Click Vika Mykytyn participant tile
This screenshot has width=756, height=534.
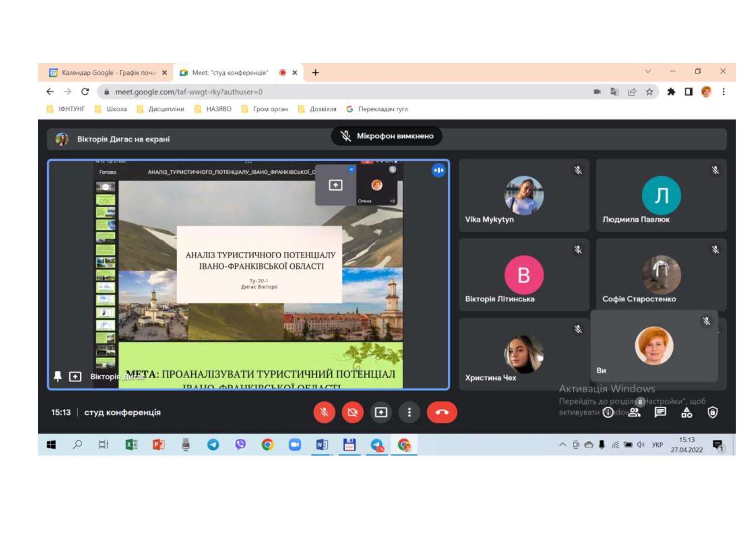pyautogui.click(x=524, y=196)
